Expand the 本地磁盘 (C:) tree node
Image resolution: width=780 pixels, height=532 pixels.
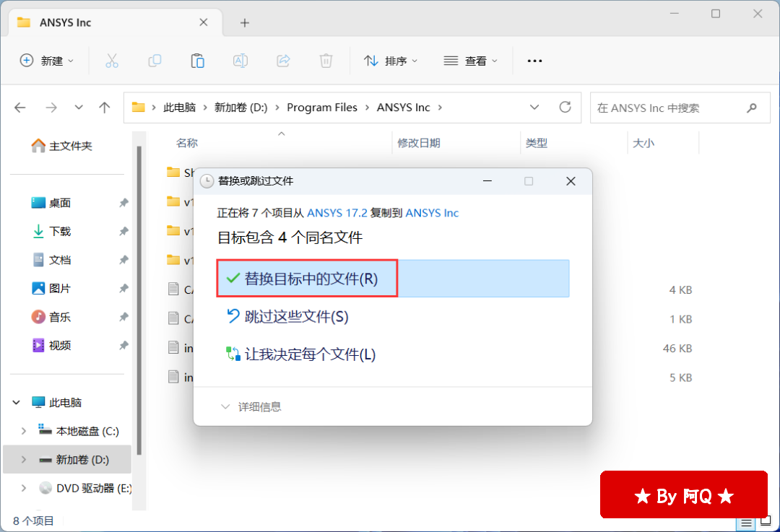[23, 431]
